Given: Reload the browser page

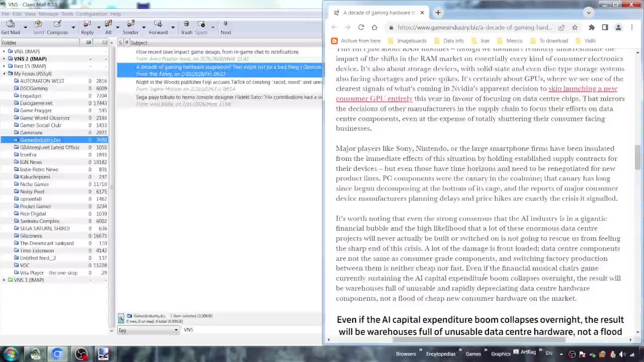Looking at the screenshot, I should point(361,27).
